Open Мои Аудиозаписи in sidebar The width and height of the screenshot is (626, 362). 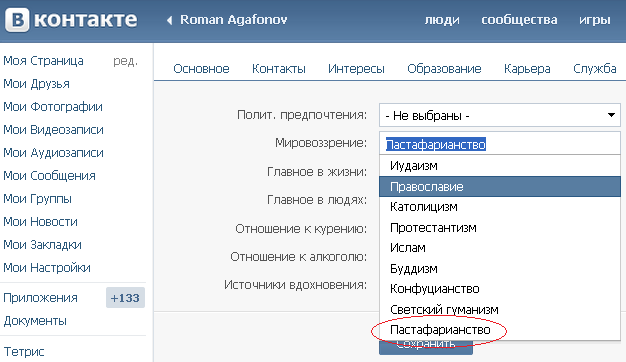(x=53, y=153)
